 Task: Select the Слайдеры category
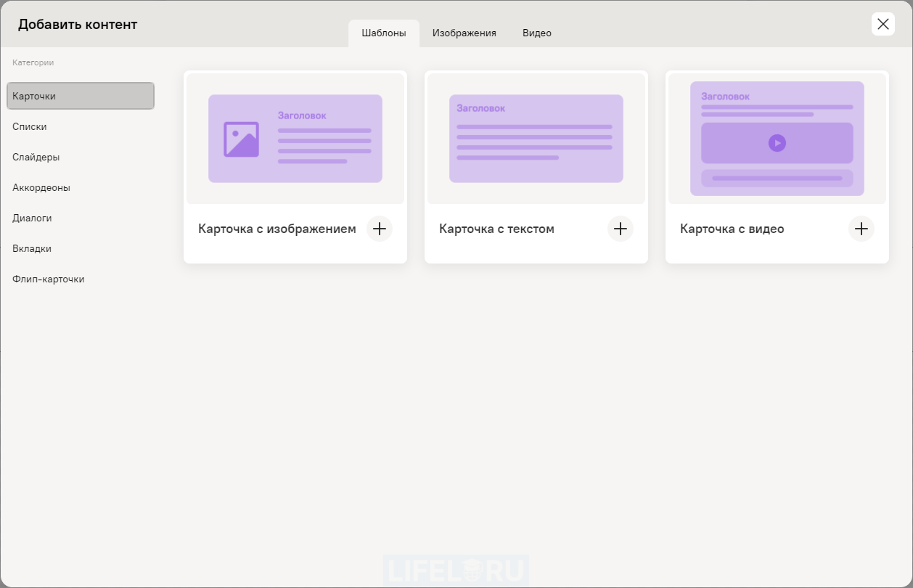click(x=36, y=157)
